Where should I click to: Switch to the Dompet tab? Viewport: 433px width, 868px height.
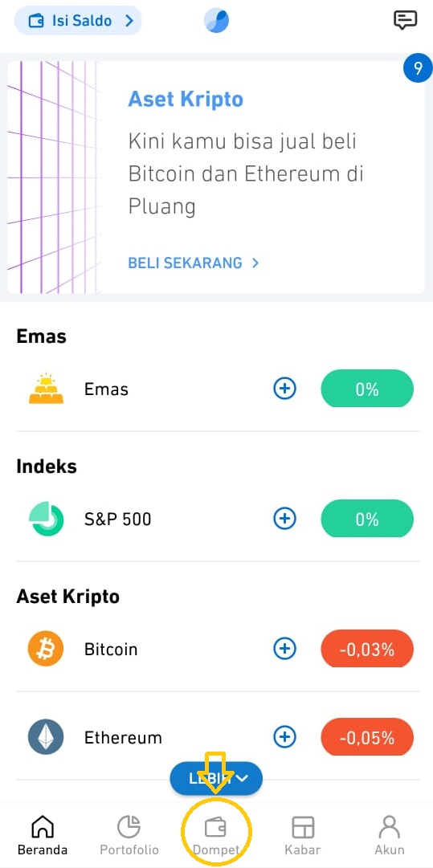[x=216, y=836]
